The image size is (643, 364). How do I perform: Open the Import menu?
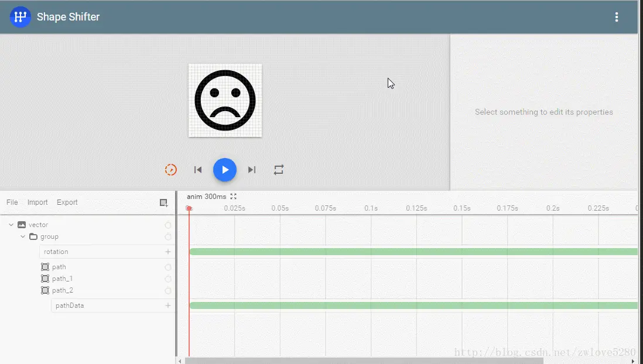(x=37, y=202)
